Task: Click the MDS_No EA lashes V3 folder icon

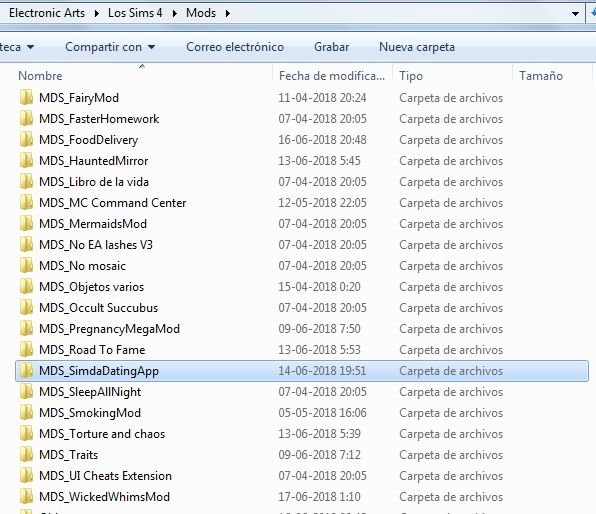Action: [26, 244]
